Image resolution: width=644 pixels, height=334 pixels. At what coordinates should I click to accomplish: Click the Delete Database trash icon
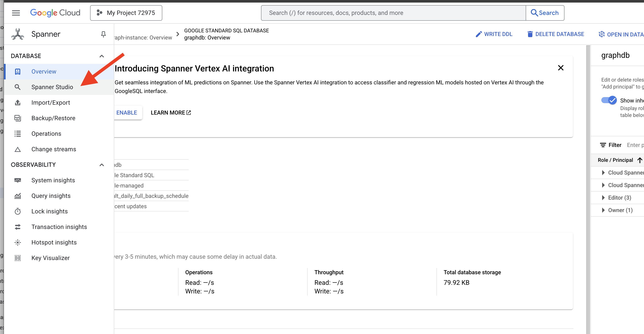530,34
